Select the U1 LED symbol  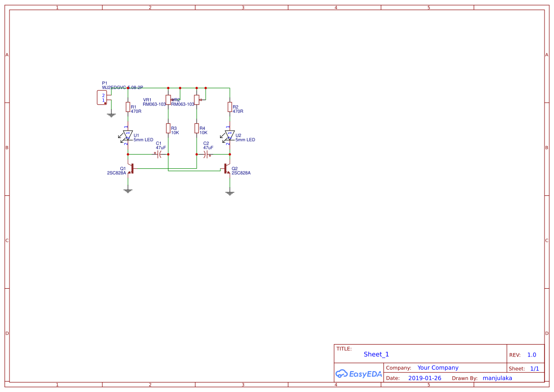[x=126, y=137]
